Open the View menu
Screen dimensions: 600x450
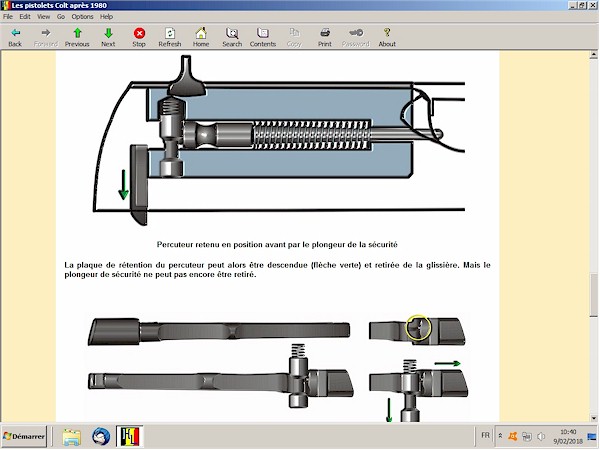pyautogui.click(x=43, y=17)
